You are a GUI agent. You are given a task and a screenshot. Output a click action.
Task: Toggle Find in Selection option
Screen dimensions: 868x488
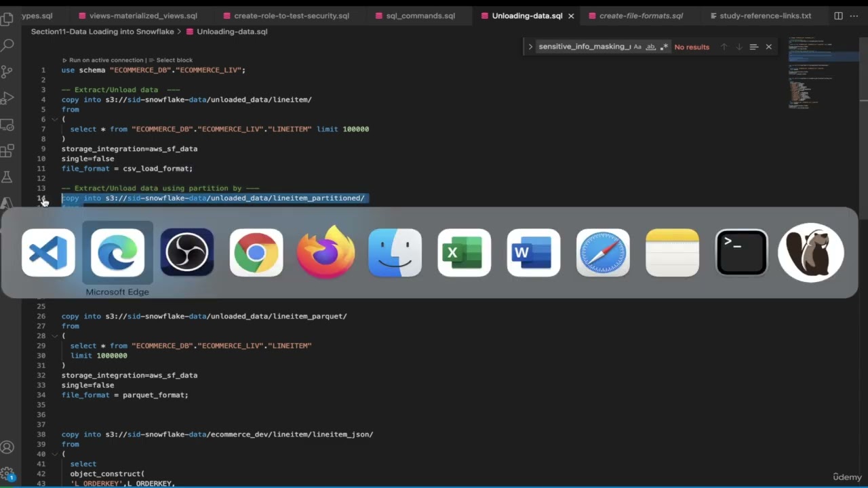[753, 47]
